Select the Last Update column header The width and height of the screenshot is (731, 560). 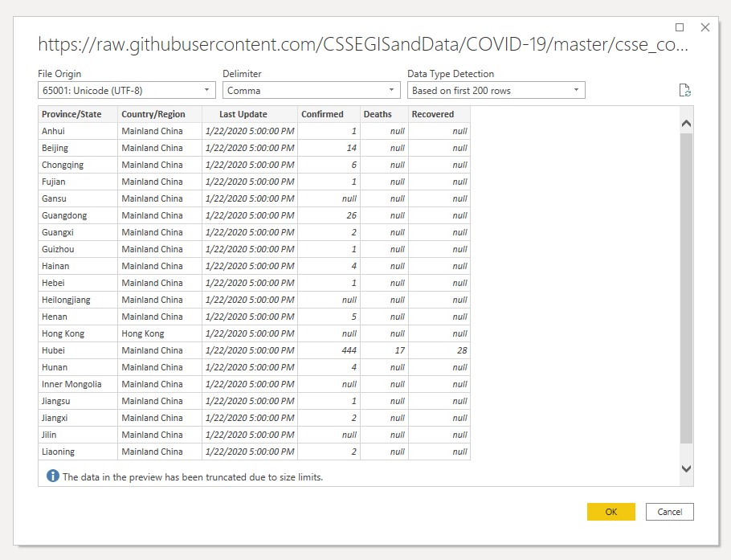pyautogui.click(x=250, y=114)
